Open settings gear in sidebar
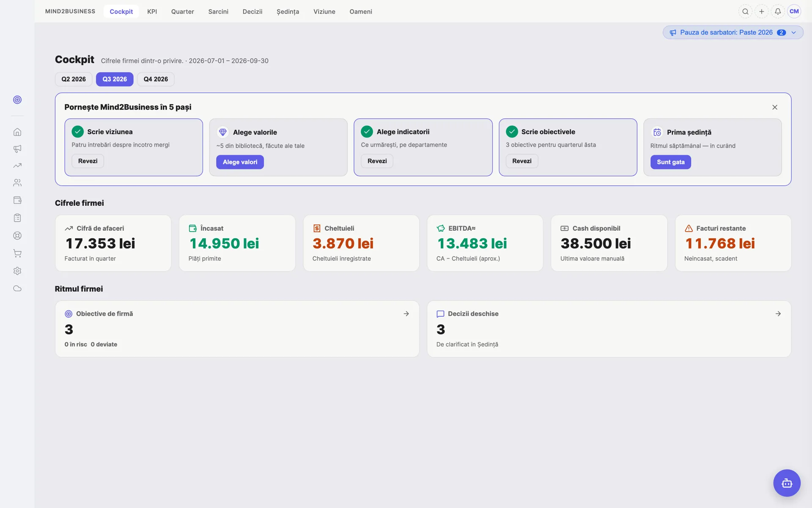812x508 pixels. click(x=17, y=271)
